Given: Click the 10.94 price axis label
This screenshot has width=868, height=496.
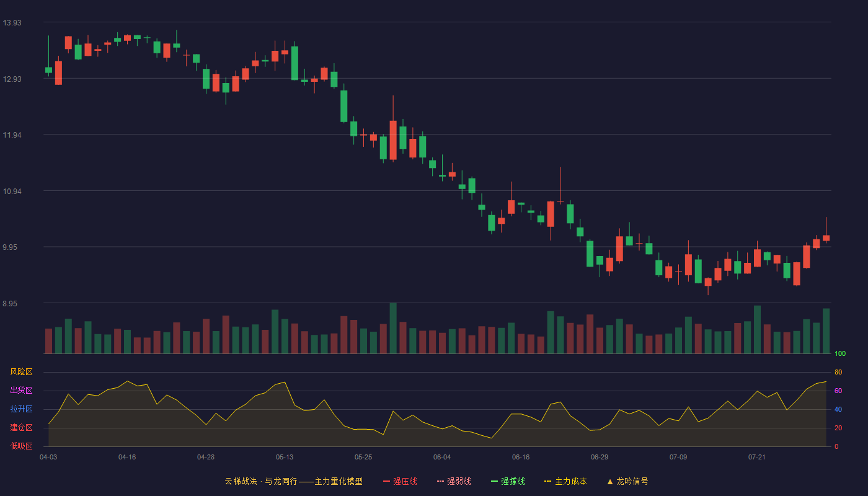Looking at the screenshot, I should pos(12,192).
